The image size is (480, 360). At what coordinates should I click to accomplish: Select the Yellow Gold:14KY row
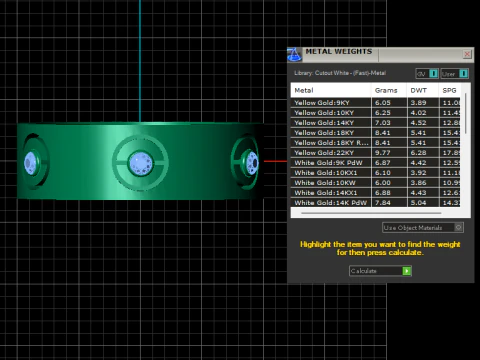(x=376, y=123)
